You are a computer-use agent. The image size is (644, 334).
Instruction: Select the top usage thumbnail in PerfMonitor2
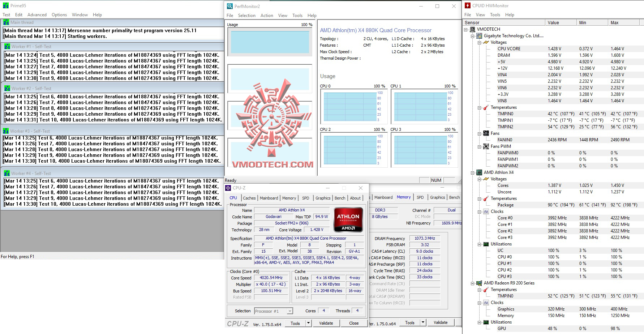pos(270,42)
